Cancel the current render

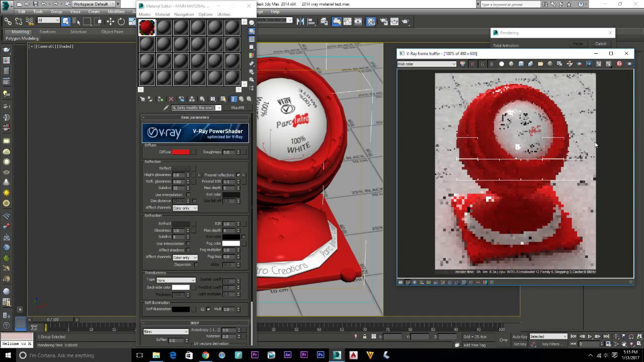click(601, 43)
